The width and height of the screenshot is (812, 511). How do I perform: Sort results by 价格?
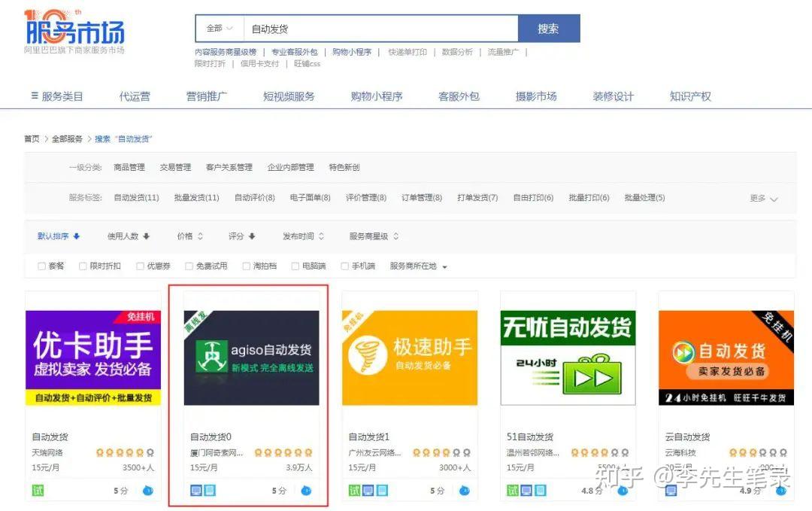click(x=190, y=236)
